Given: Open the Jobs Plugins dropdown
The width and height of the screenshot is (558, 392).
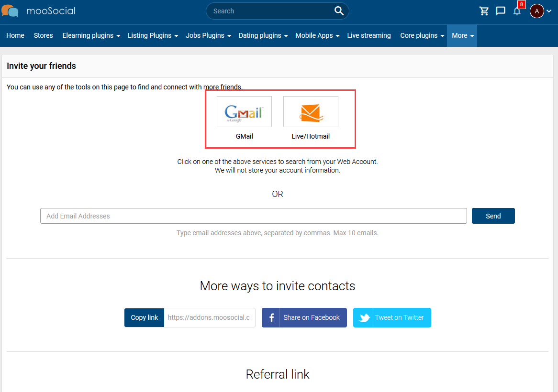Looking at the screenshot, I should [x=209, y=35].
